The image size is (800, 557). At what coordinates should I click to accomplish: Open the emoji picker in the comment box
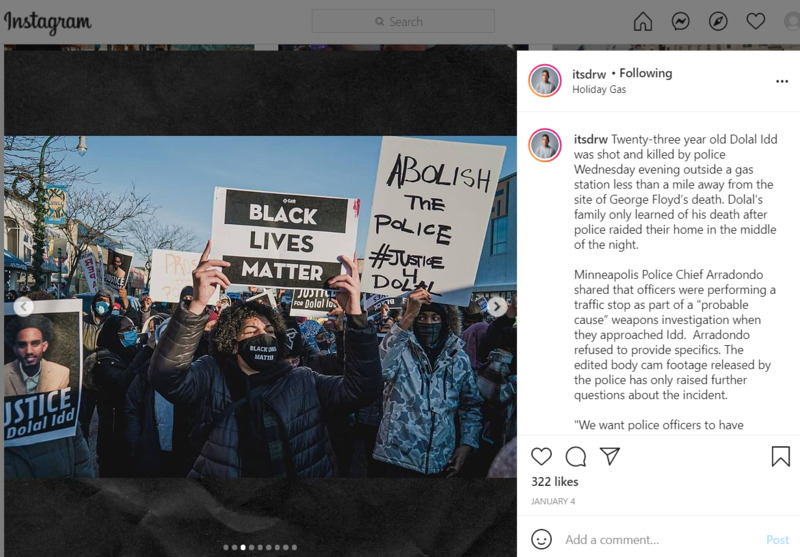pos(541,539)
